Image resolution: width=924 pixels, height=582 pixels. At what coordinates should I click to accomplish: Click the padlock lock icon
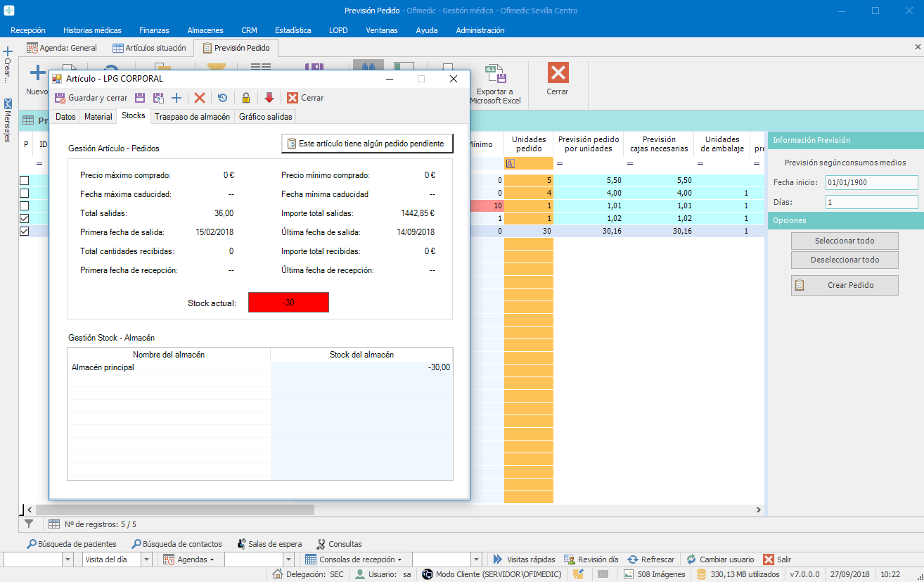[x=245, y=98]
